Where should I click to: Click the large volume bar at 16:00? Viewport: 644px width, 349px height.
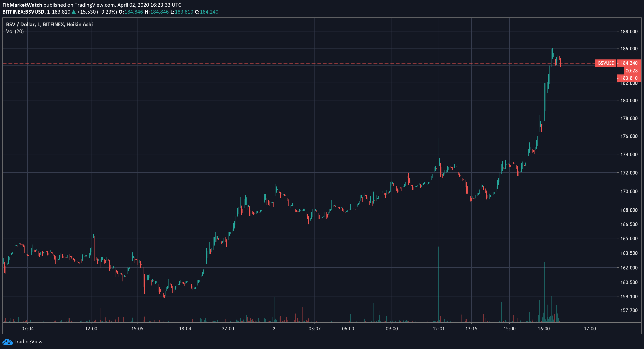click(544, 292)
